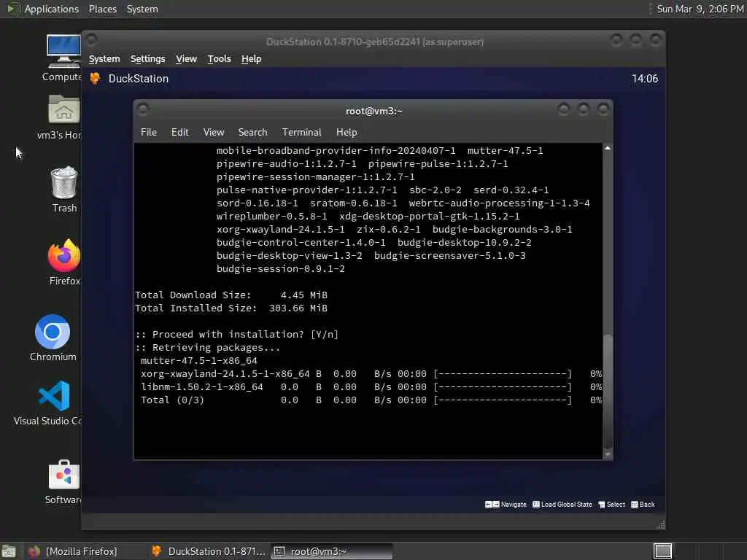Viewport: 747px width, 560px height.
Task: Click terminal scrollbar up arrow
Action: [x=608, y=148]
